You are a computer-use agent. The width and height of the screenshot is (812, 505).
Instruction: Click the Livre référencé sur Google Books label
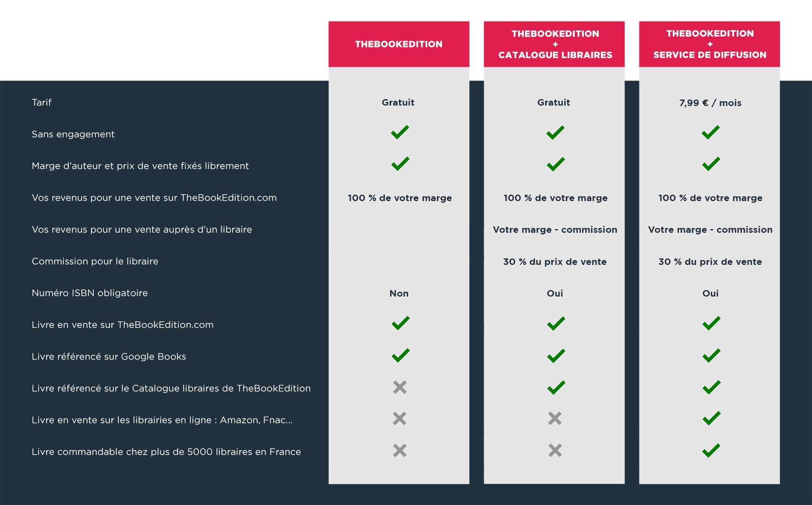tap(109, 356)
